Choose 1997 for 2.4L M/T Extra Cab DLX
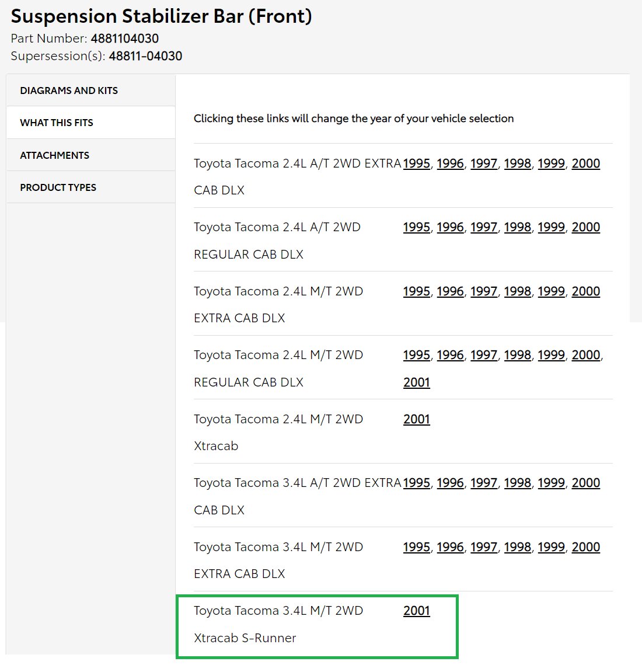Image resolution: width=642 pixels, height=672 pixels. (x=483, y=291)
